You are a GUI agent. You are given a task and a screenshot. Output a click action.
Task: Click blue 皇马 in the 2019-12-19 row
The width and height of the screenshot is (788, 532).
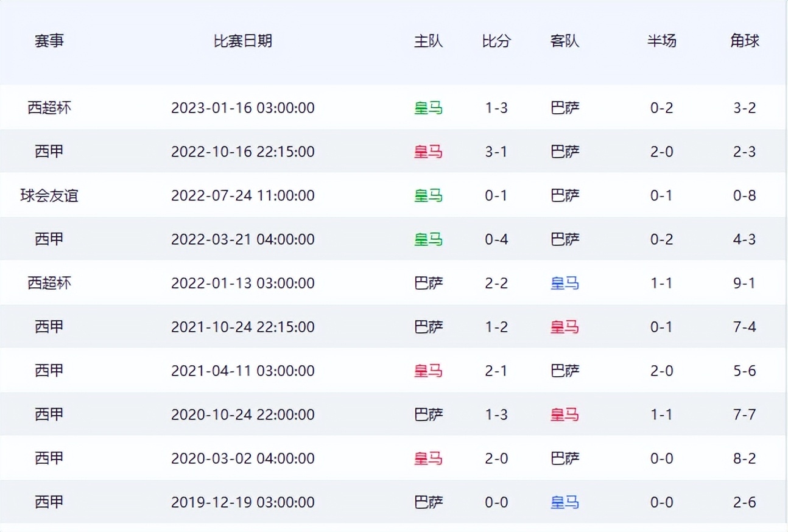point(565,503)
